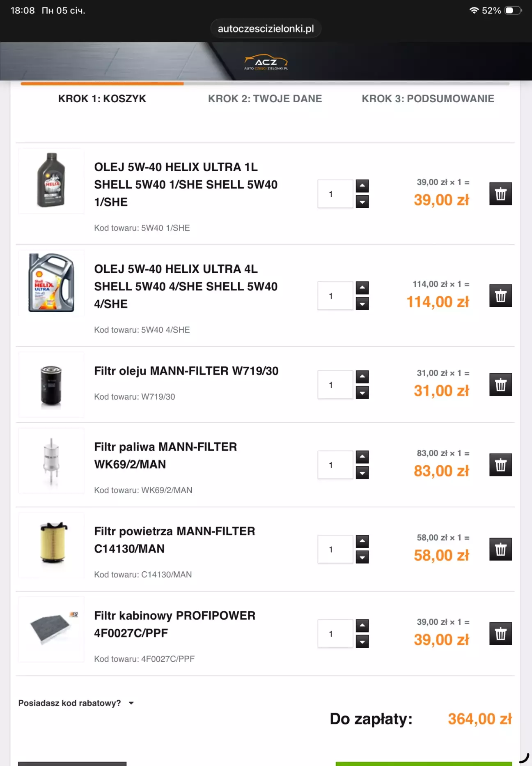Remove PROFIPOWER cabin filter from cart
The height and width of the screenshot is (766, 532).
[500, 634]
